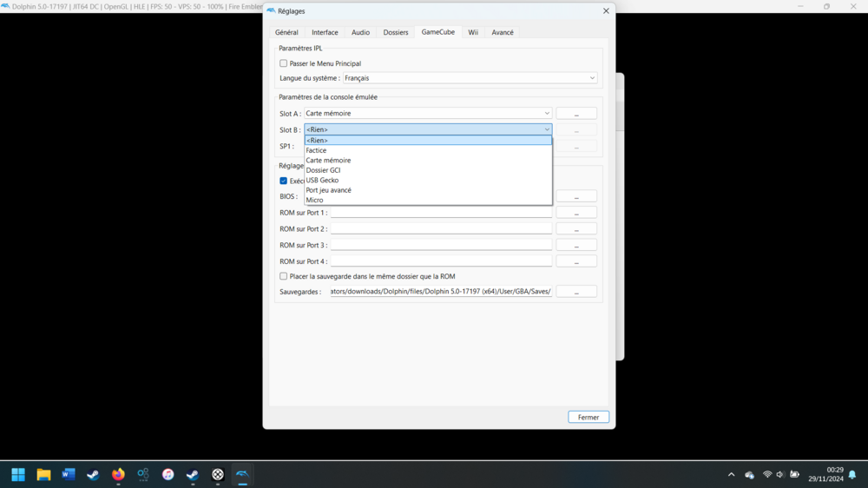Select 'Dossier GCI' from the Slot B list

(x=323, y=170)
